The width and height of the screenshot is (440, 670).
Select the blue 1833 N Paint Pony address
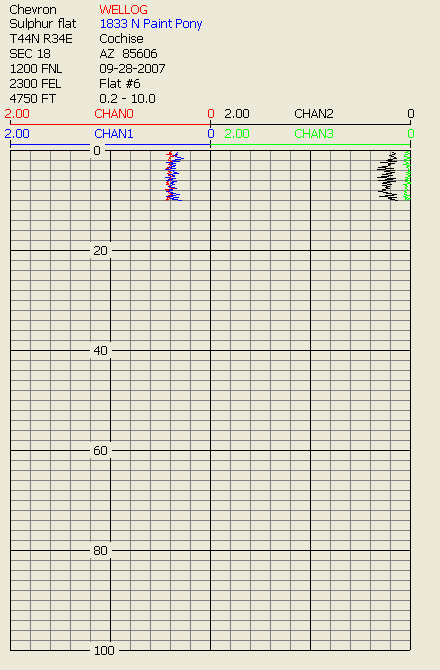click(x=151, y=24)
